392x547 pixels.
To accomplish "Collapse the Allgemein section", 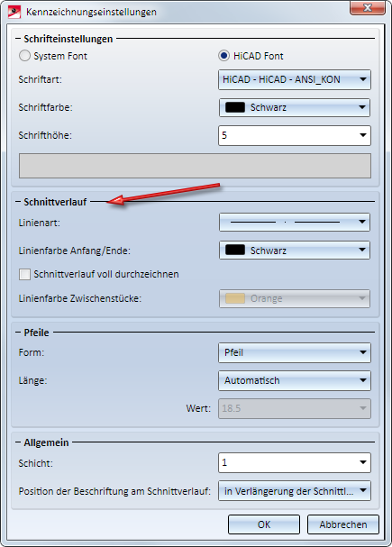I will (18, 442).
